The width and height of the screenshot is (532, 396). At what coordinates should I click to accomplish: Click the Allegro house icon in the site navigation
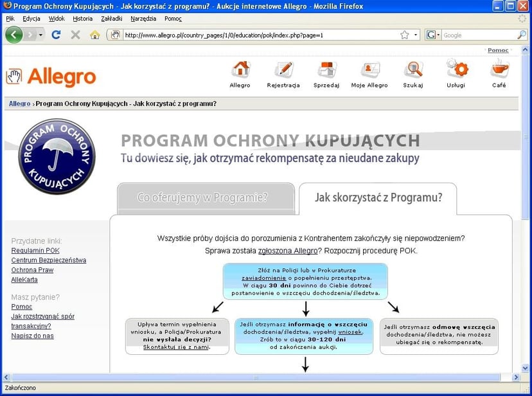pos(240,69)
